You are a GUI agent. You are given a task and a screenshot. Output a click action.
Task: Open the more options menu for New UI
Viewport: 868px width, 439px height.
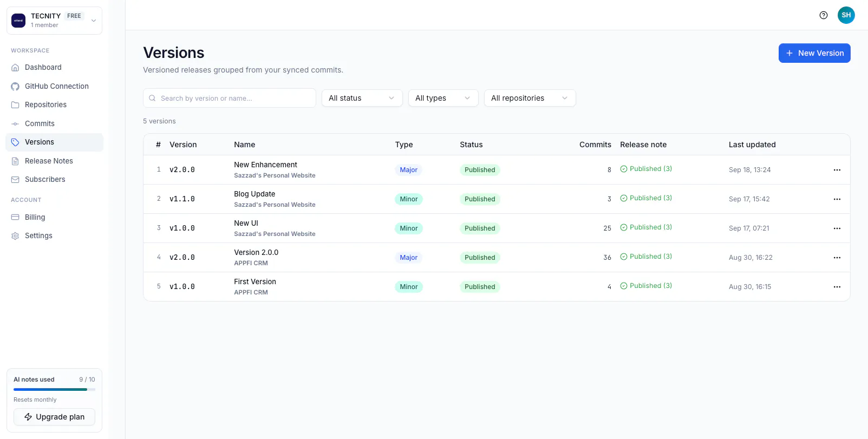(837, 228)
